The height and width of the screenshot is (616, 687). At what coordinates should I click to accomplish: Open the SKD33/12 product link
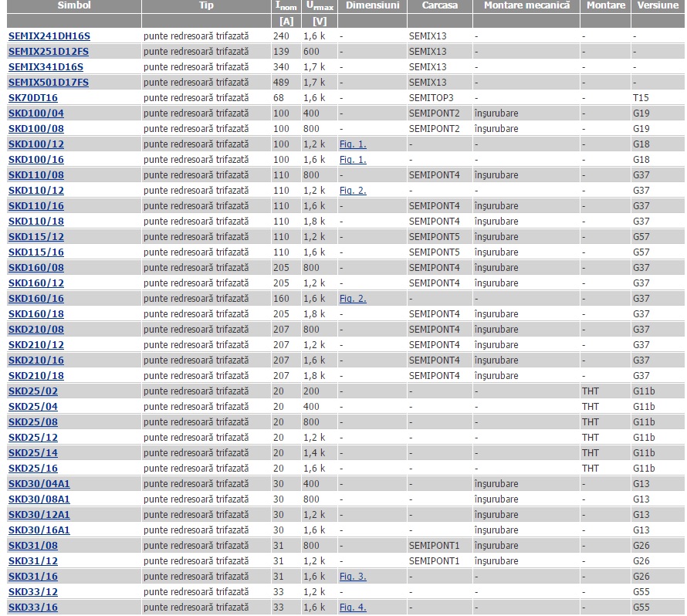pos(33,592)
